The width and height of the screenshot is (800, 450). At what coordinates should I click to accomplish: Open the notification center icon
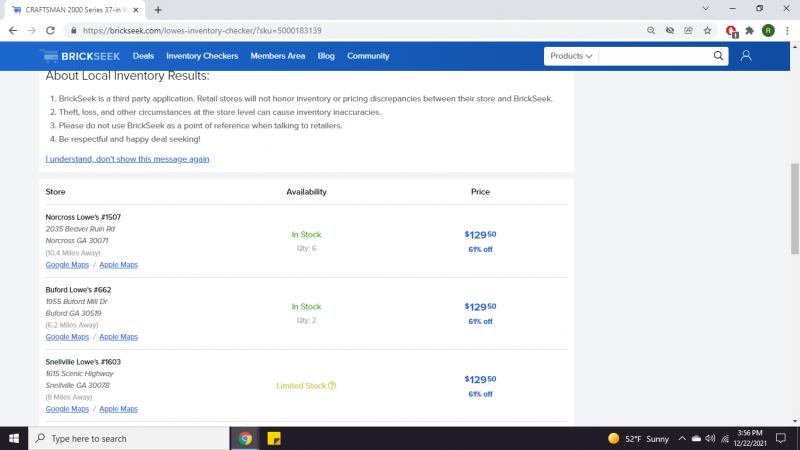point(781,438)
